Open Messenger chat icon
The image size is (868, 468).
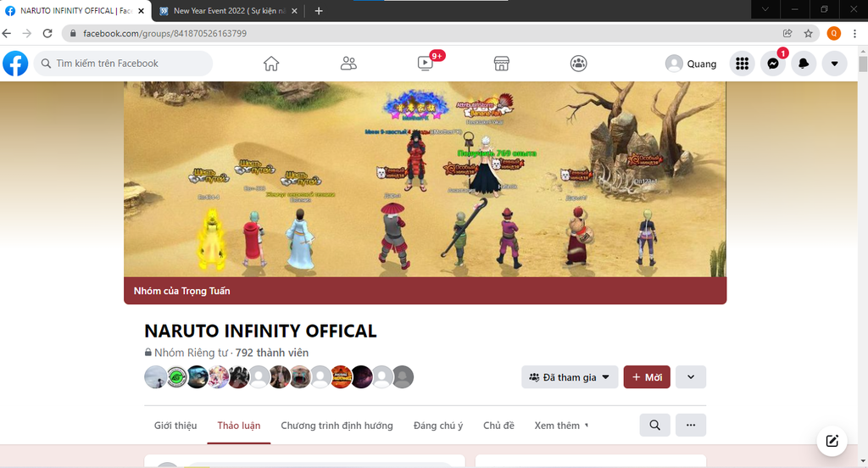pos(773,64)
